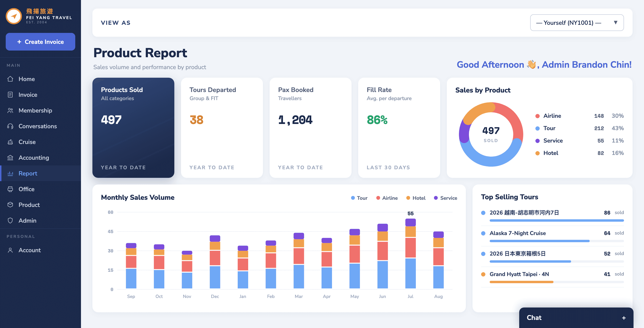Open the Accounting page
This screenshot has height=328, width=644.
click(x=40, y=158)
